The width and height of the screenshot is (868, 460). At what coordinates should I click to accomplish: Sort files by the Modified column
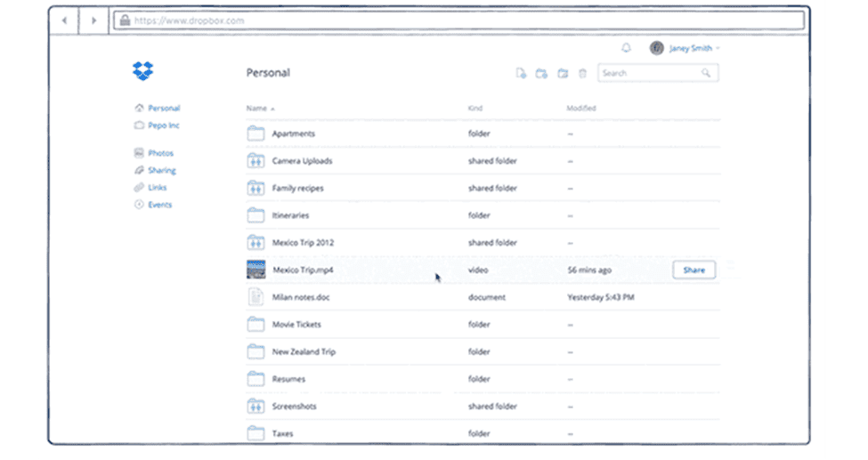coord(581,109)
